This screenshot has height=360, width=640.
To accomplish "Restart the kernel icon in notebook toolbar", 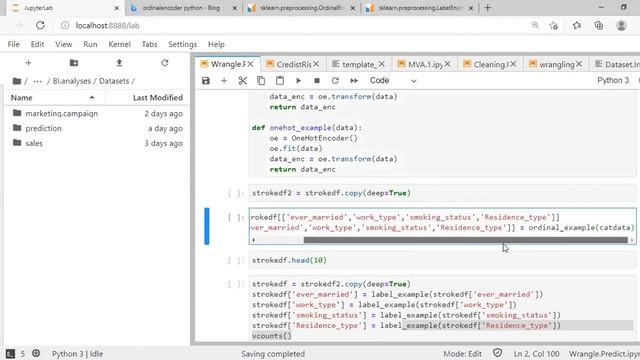I will 335,80.
